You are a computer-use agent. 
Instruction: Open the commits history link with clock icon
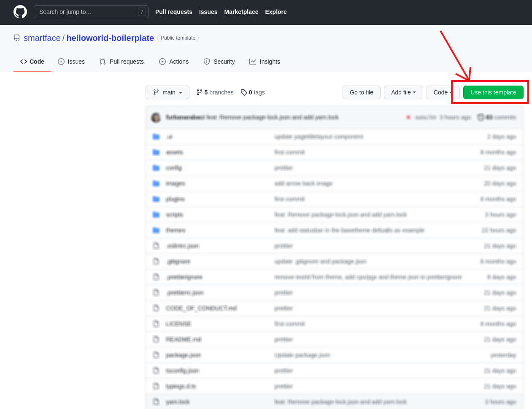(497, 117)
